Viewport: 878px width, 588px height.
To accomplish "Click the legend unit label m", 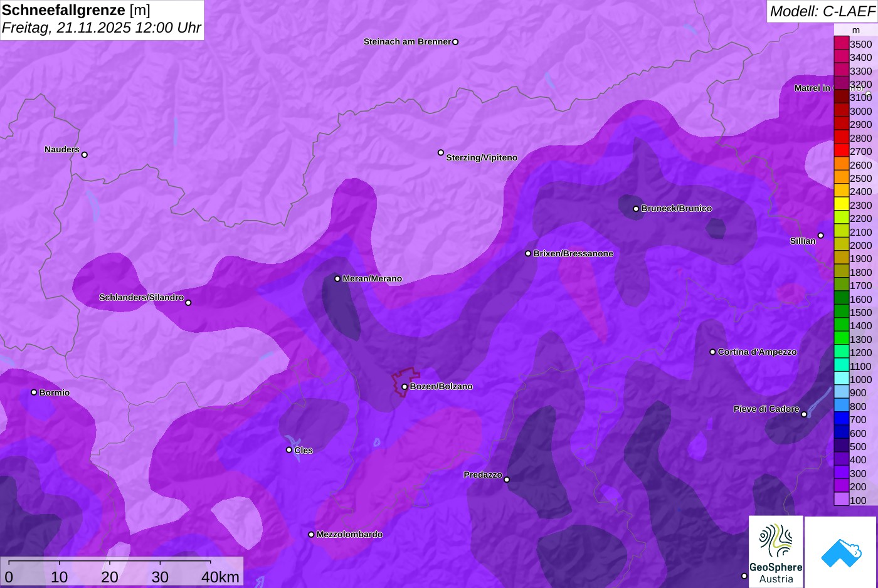I will coord(856,30).
